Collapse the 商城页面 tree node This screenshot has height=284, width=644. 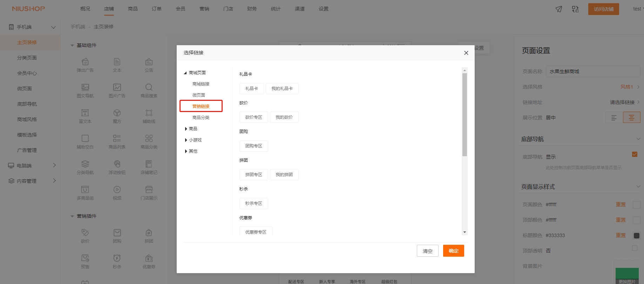(185, 73)
